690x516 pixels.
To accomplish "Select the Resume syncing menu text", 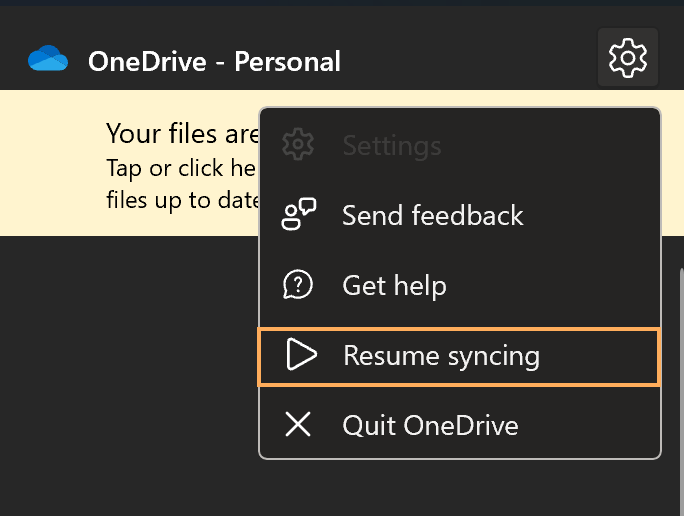I will point(441,355).
